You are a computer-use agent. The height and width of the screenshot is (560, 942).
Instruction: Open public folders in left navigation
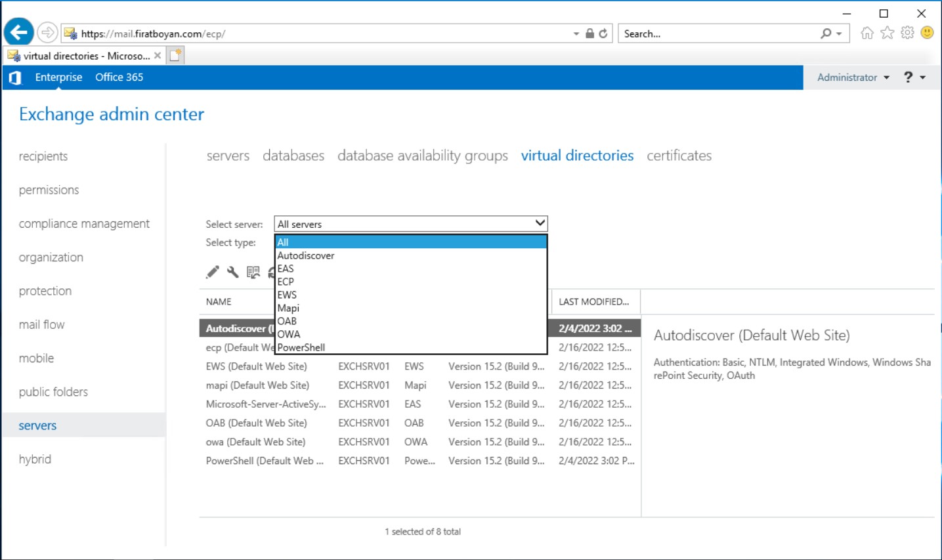[x=53, y=392]
